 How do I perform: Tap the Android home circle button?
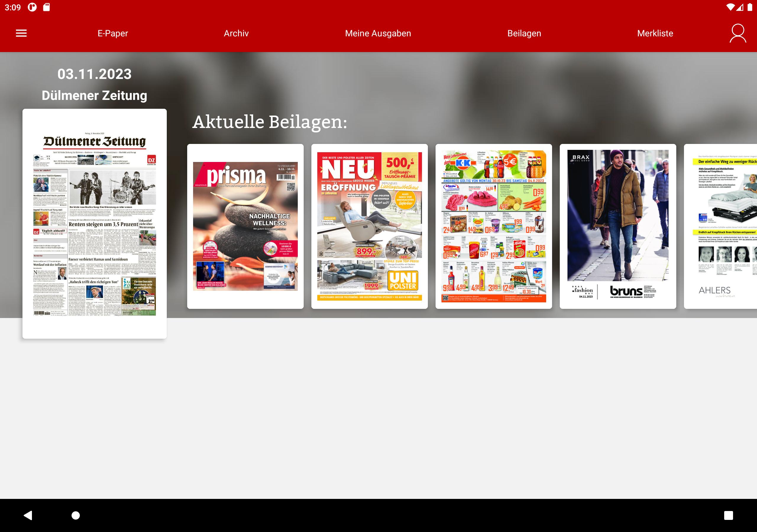pos(75,515)
